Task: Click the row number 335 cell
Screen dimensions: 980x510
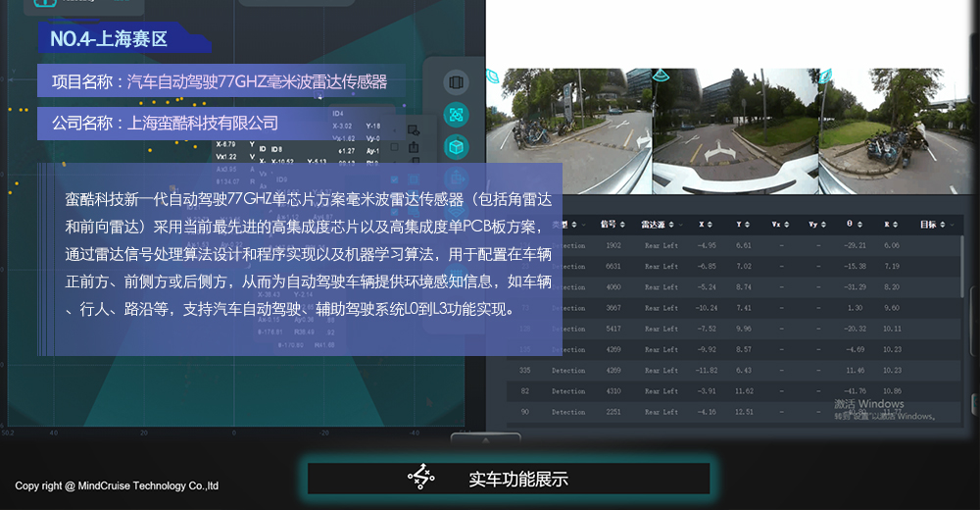Action: [x=525, y=371]
